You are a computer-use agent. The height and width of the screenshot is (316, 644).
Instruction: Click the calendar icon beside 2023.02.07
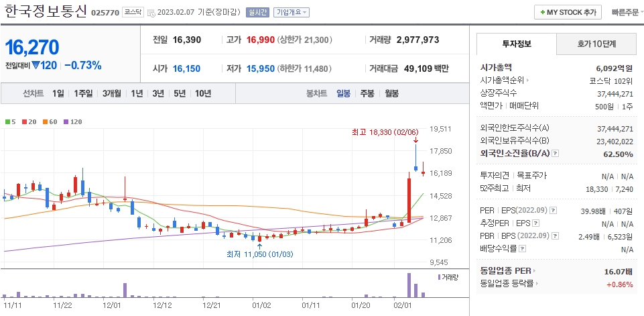tap(150, 13)
